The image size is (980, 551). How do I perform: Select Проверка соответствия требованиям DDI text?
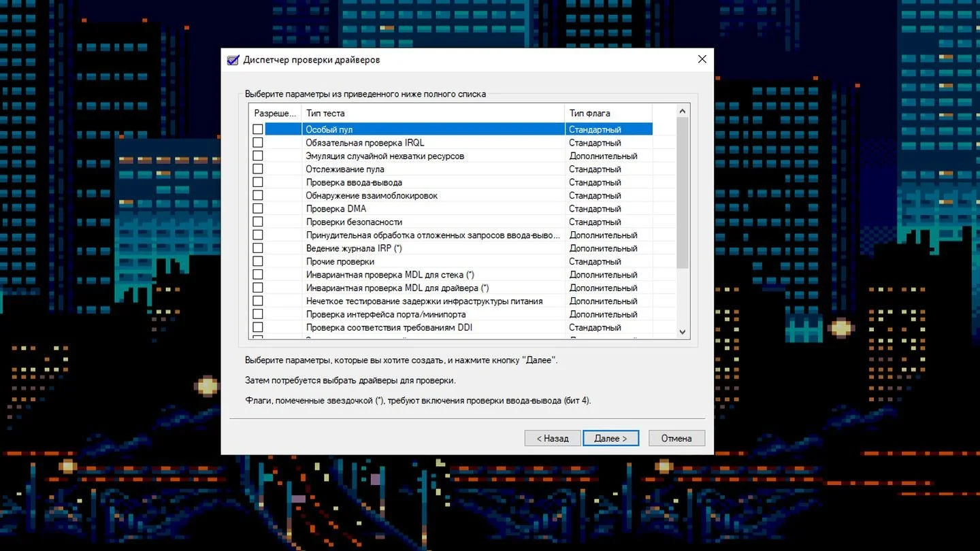[389, 327]
